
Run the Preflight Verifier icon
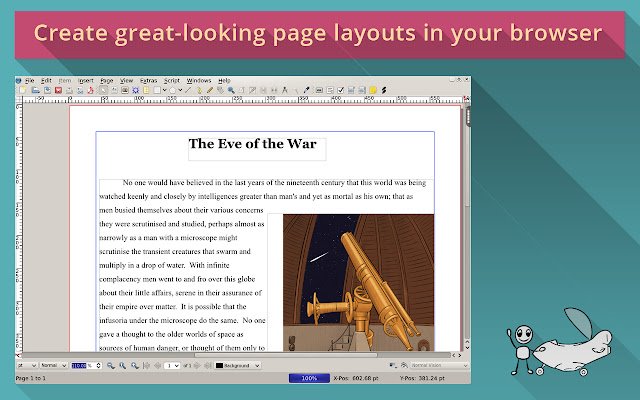(80, 90)
